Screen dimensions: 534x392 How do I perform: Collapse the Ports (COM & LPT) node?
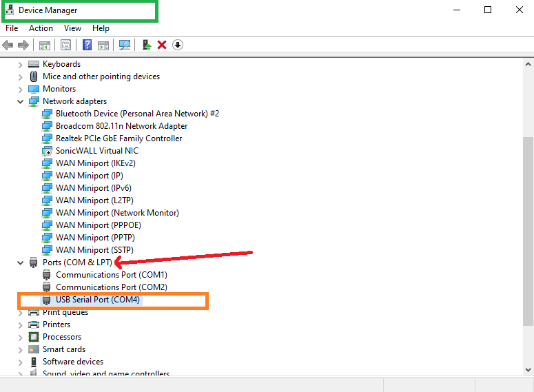(x=21, y=262)
